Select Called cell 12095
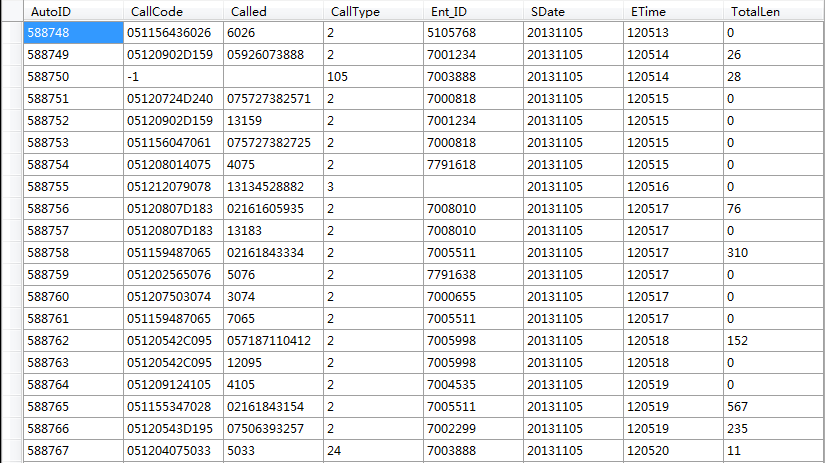Viewport: 825px width, 463px height. [x=273, y=363]
